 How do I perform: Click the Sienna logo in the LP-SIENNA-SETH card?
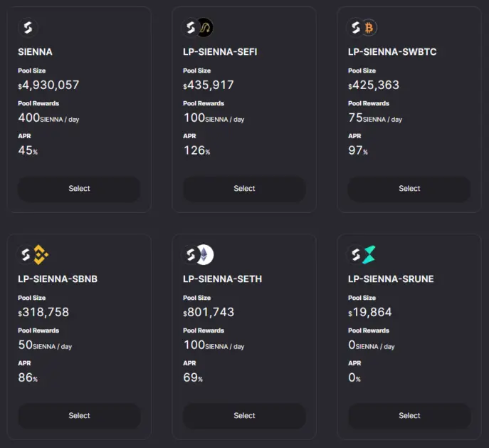(191, 254)
